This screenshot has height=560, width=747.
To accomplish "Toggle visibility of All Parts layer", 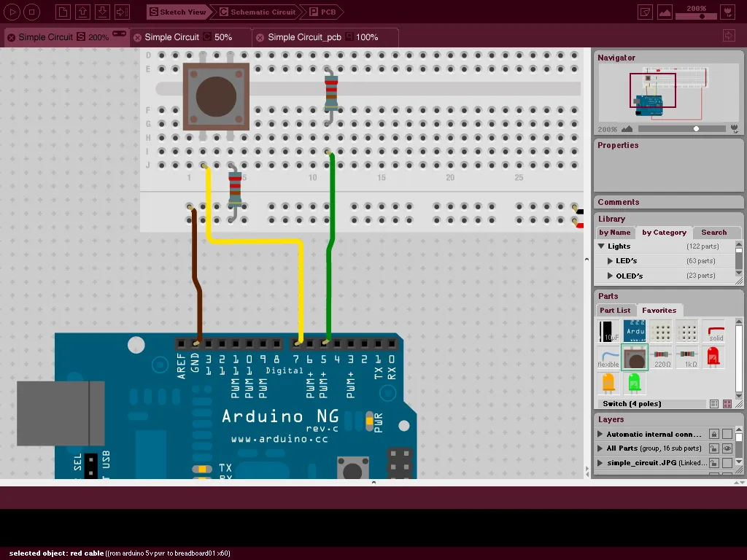I will 727,448.
